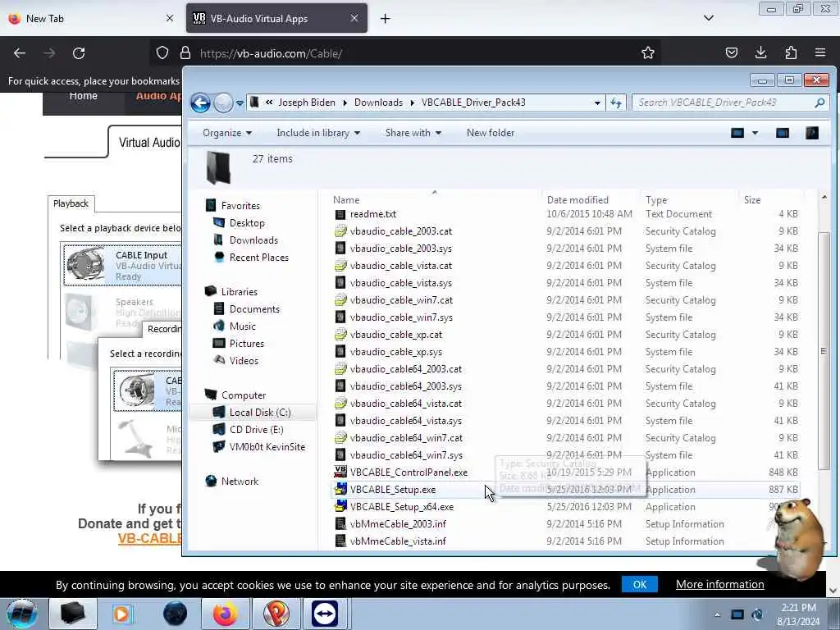Image resolution: width=840 pixels, height=630 pixels.
Task: Select Network in navigation pane
Action: point(240,481)
